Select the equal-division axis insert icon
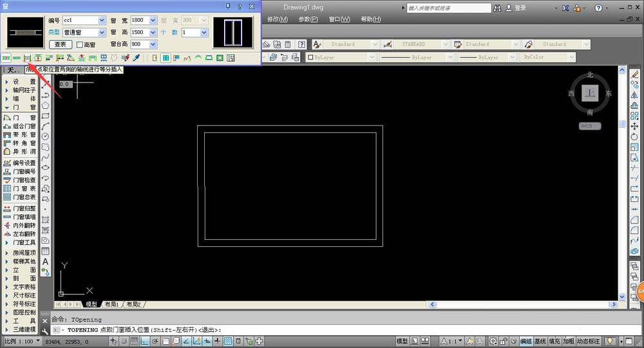Screen dimensions: 644x348 click(28, 58)
